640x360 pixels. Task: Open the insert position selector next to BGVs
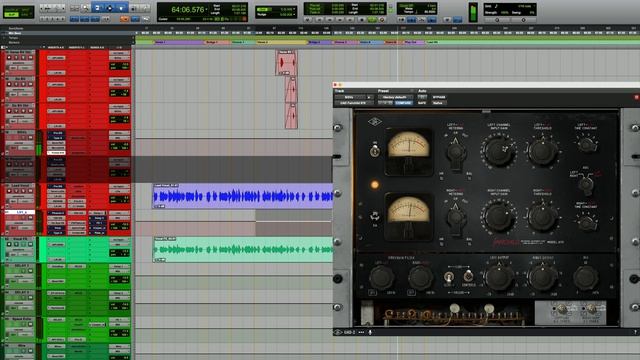pos(370,97)
